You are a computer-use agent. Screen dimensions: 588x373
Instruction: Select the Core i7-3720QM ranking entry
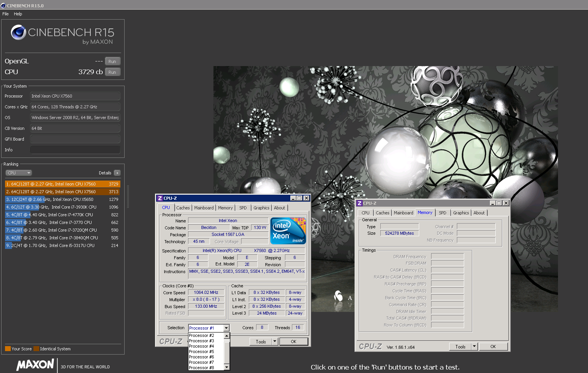[x=62, y=230]
